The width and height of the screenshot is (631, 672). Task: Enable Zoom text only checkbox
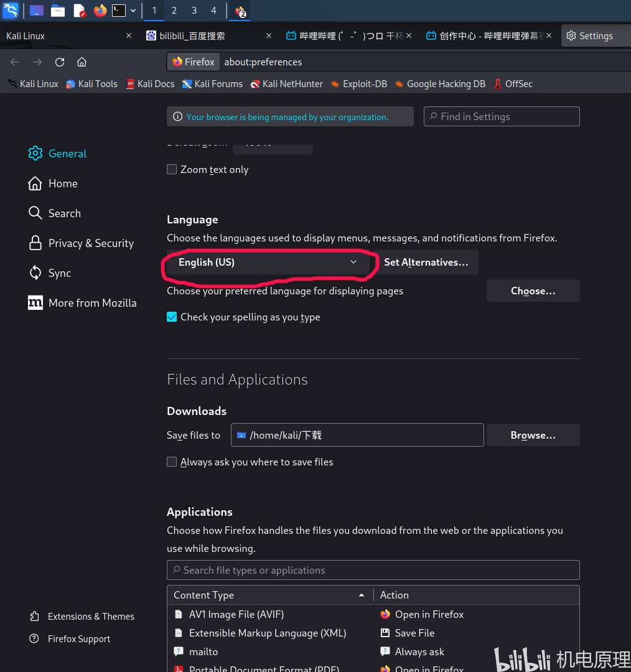click(172, 169)
